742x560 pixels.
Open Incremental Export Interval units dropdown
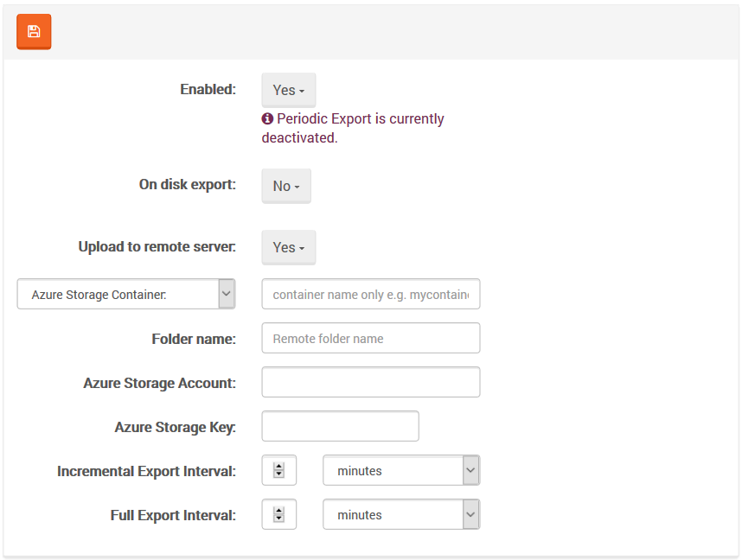click(401, 470)
